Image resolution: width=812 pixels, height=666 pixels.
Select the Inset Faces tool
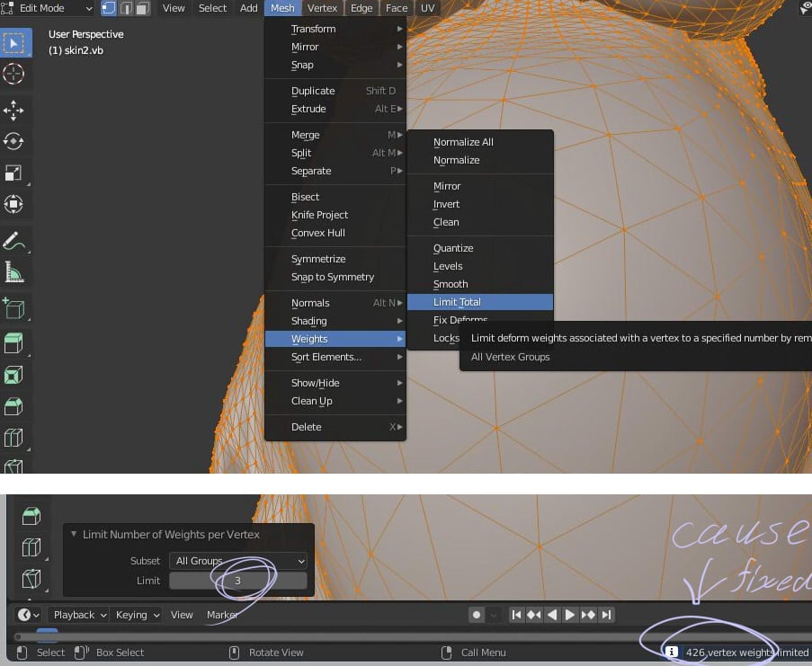point(13,375)
